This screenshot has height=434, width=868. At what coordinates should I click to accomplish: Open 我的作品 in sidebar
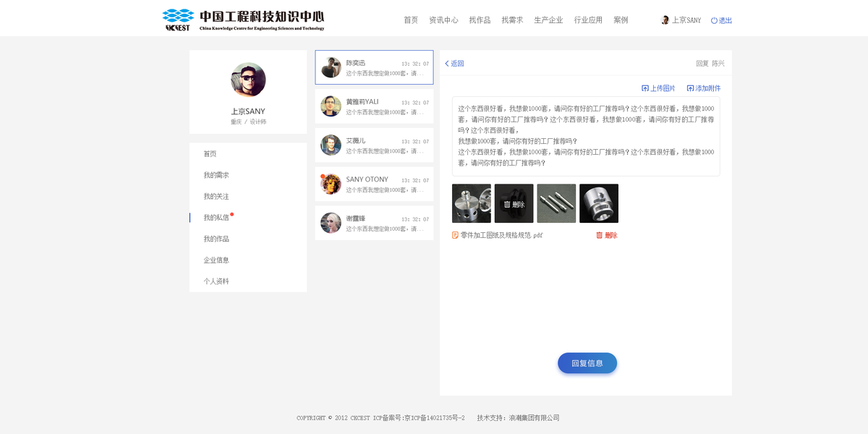[216, 239]
